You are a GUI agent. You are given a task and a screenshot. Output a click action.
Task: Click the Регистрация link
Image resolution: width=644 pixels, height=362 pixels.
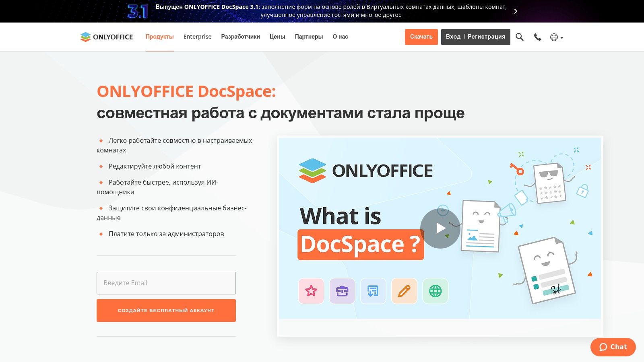tap(486, 37)
